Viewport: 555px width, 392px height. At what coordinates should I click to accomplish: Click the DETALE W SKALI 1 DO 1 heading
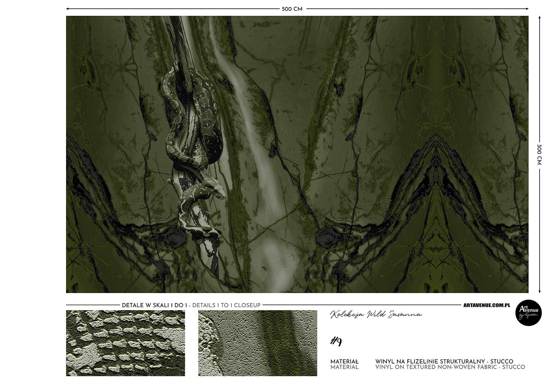pos(154,305)
